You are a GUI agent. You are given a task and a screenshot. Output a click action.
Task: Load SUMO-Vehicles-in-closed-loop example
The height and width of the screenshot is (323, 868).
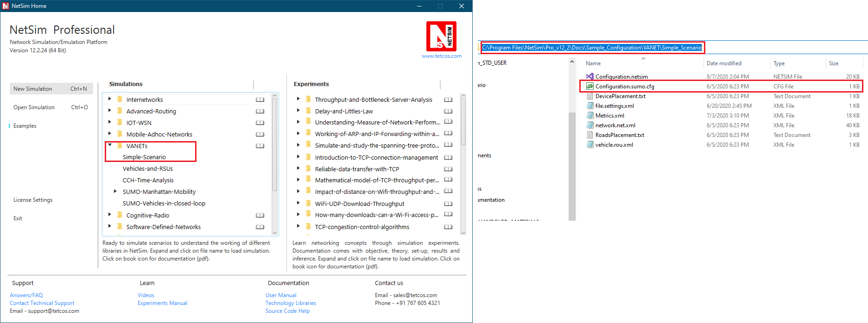pyautogui.click(x=164, y=204)
